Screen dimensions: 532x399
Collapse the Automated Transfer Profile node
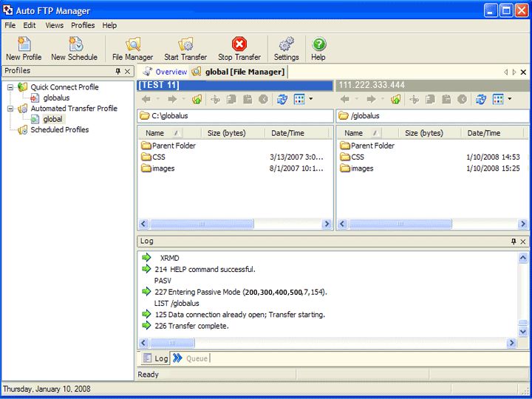[x=10, y=109]
